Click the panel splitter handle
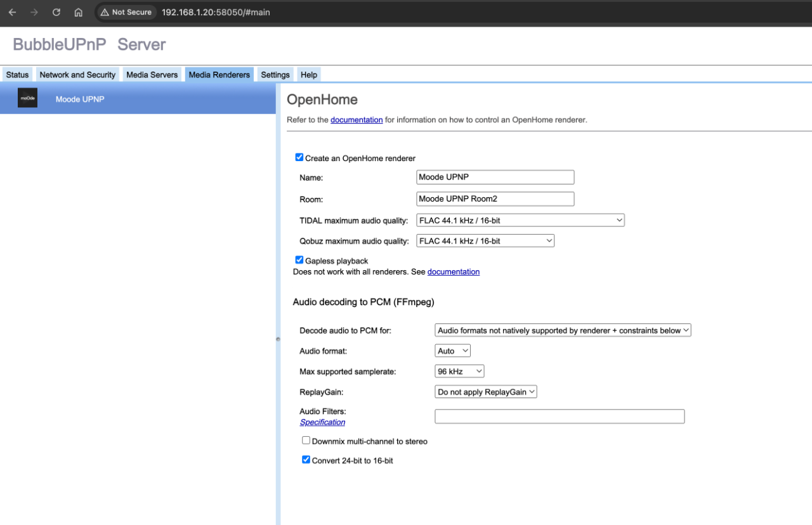The width and height of the screenshot is (812, 525). pyautogui.click(x=278, y=339)
